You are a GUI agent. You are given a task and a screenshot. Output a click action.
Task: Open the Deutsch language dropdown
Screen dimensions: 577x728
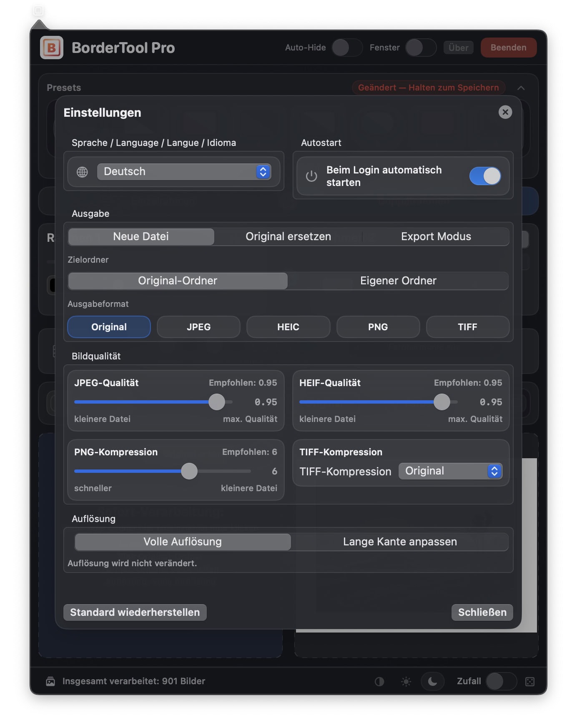coord(184,172)
